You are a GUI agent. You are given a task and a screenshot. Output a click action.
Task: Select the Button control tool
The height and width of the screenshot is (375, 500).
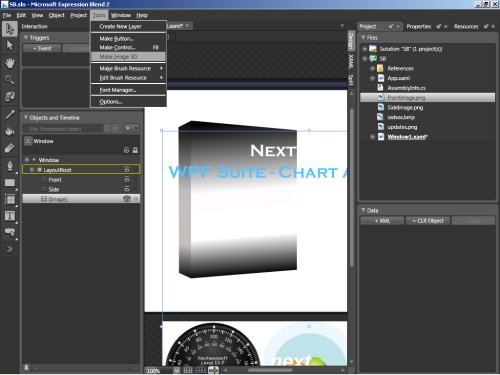click(10, 232)
